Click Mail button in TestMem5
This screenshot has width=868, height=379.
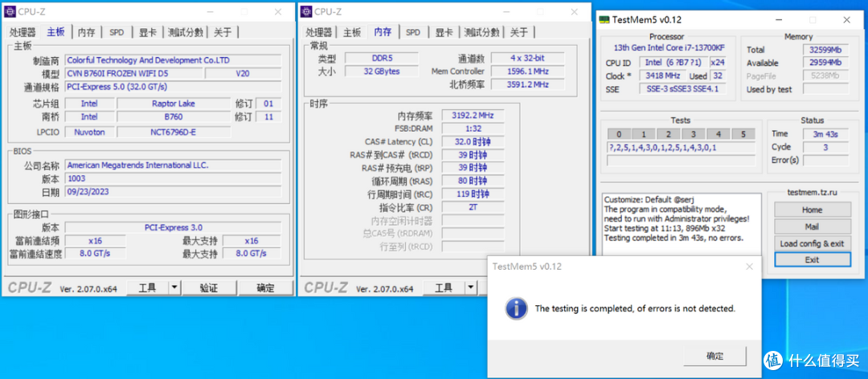click(812, 226)
